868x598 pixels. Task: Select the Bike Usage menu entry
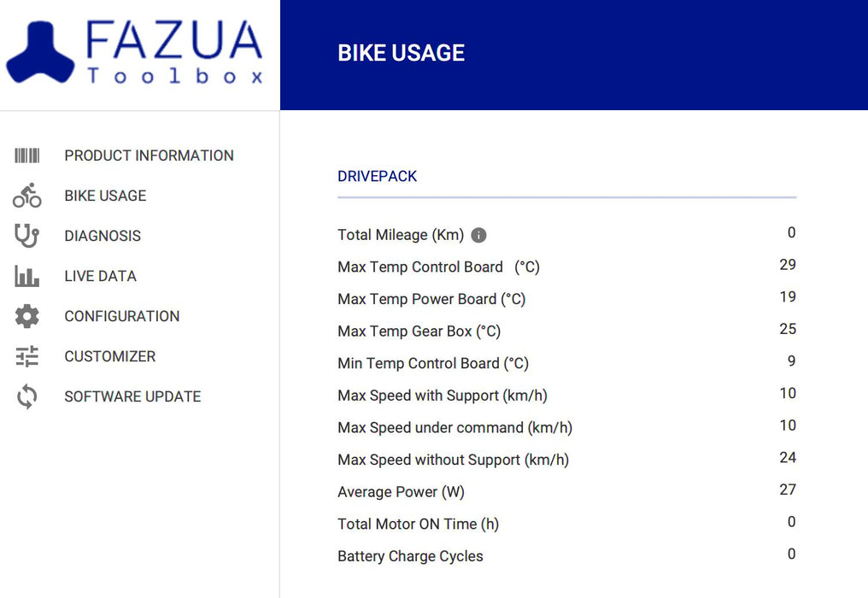point(104,196)
